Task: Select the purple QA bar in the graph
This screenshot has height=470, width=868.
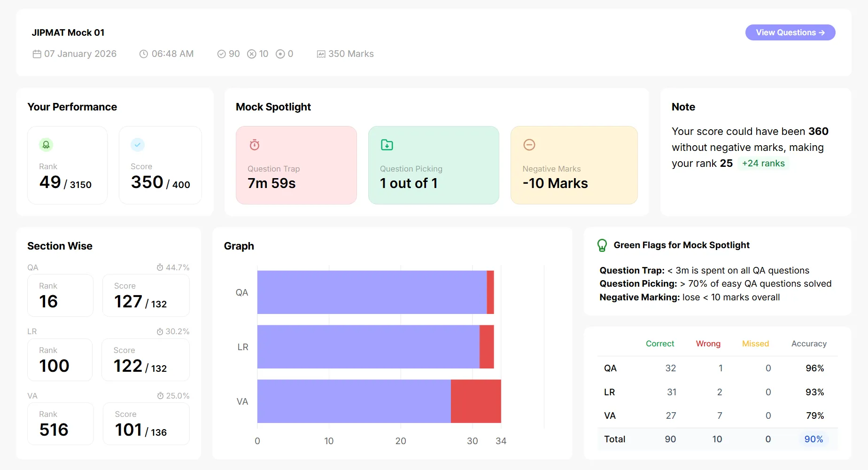Action: (372, 292)
